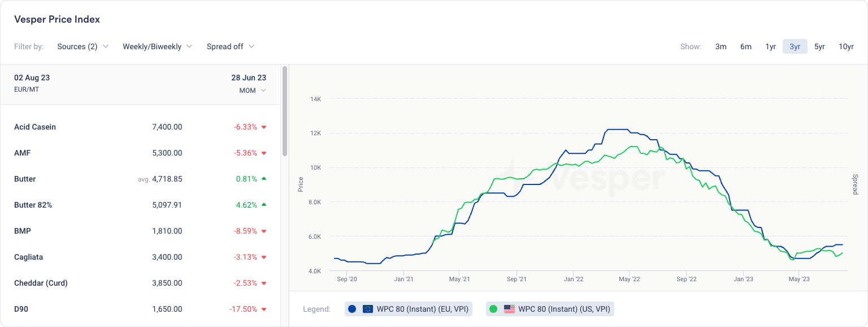868x327 pixels.
Task: Select the AMF product row
Action: point(140,153)
